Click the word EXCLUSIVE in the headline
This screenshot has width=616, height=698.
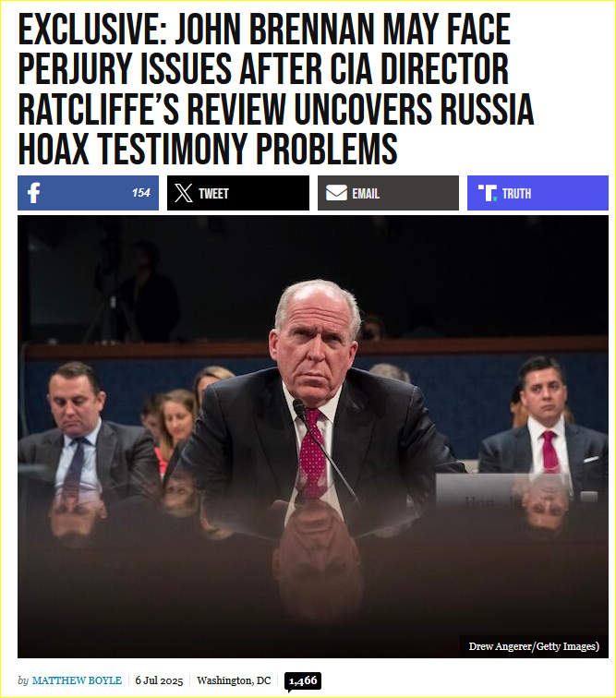pyautogui.click(x=92, y=30)
